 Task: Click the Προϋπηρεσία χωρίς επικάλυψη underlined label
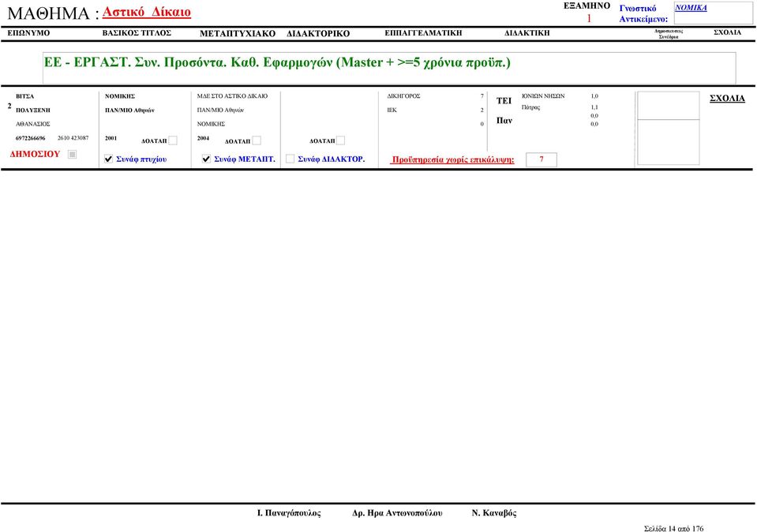[453, 159]
